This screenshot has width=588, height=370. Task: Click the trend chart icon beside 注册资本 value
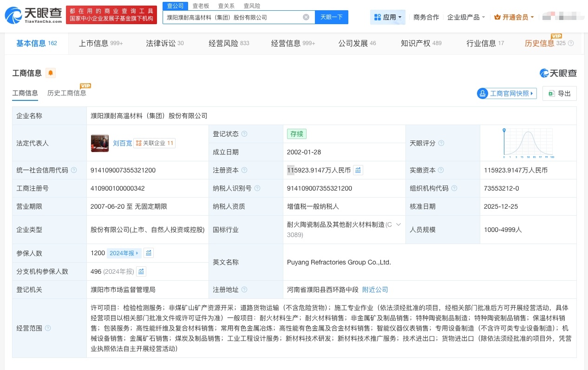(358, 170)
